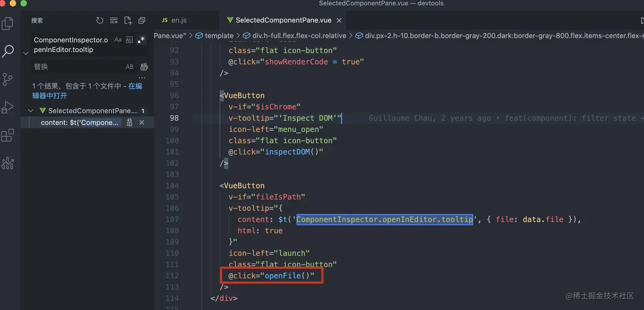
Task: Close the SelectedComponentPane.vue tab
Action: [339, 20]
